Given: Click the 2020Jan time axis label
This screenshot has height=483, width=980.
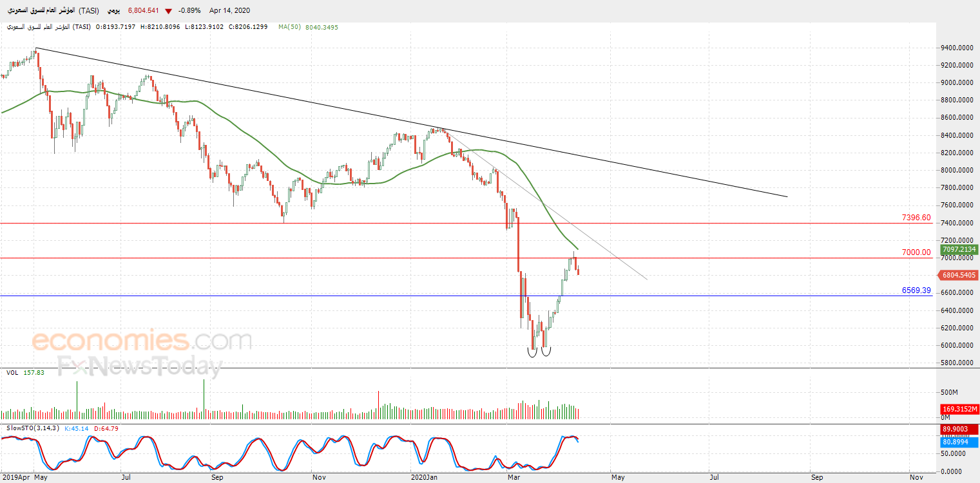Looking at the screenshot, I should click(425, 478).
